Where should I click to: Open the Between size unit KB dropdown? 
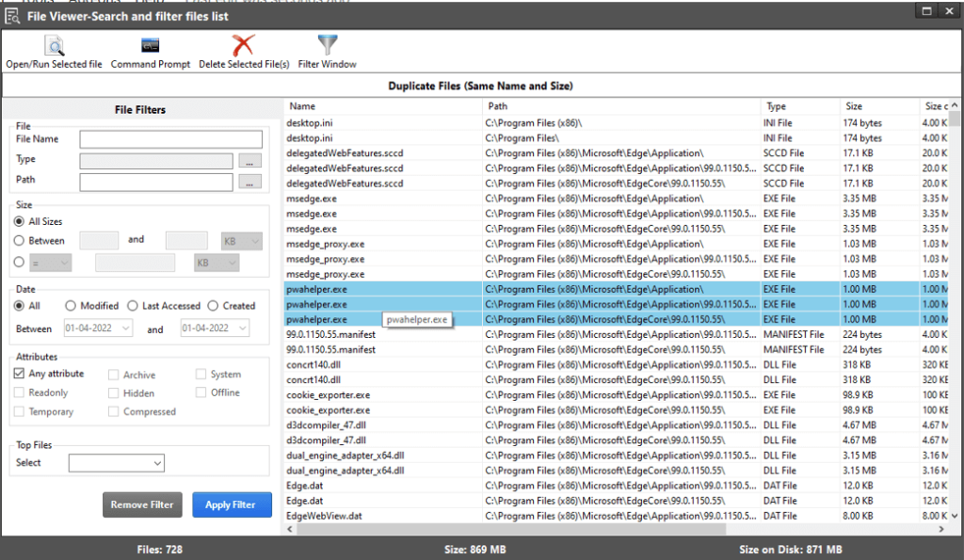tap(242, 241)
